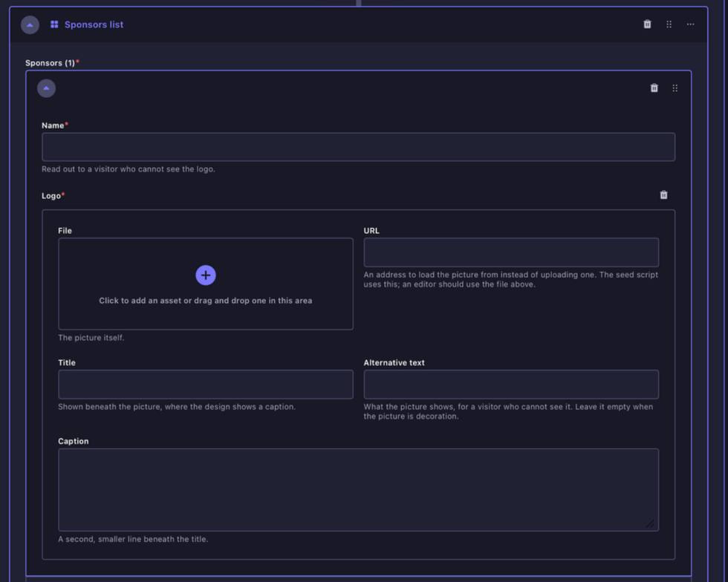This screenshot has width=728, height=582.
Task: Click 'Read out to a visitor' hint
Action: click(129, 169)
